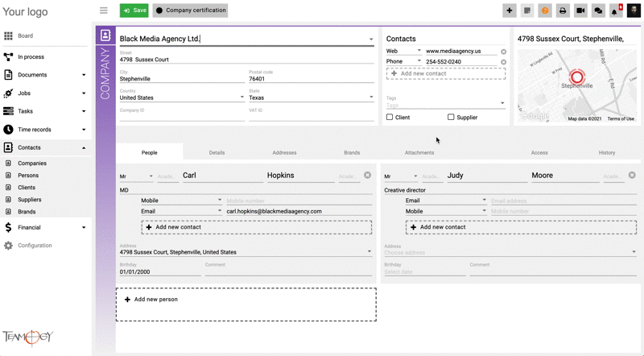Open the video camera icon

pyautogui.click(x=580, y=10)
